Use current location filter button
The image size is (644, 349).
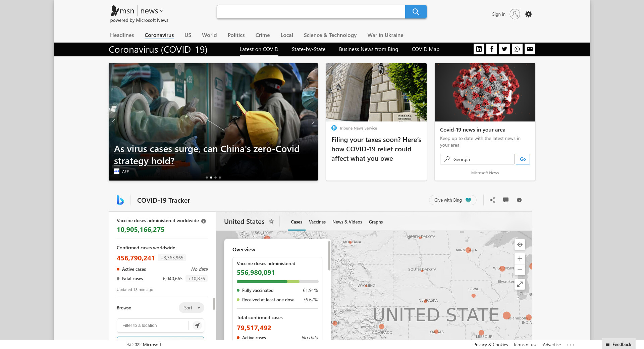tap(197, 325)
